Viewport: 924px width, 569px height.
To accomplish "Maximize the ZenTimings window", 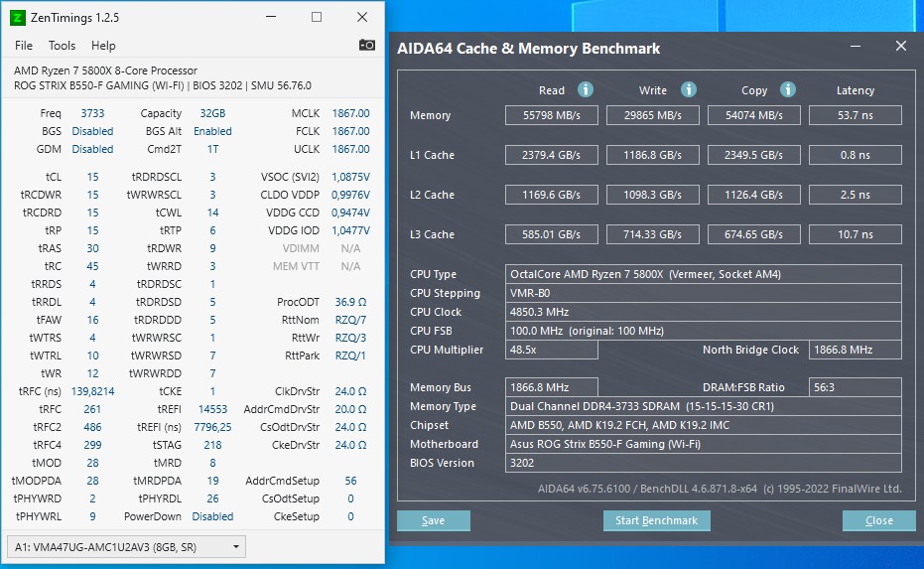I will (317, 17).
